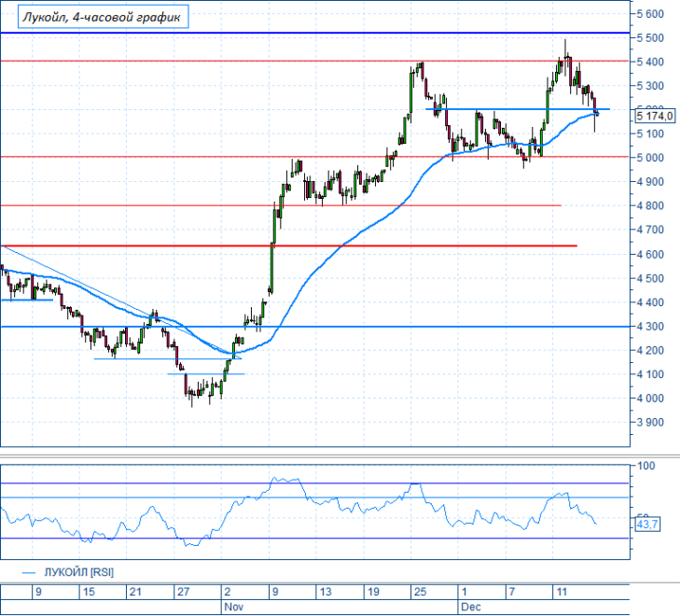The width and height of the screenshot is (681, 616).
Task: Select the 4 600 price axis label
Action: coord(650,254)
